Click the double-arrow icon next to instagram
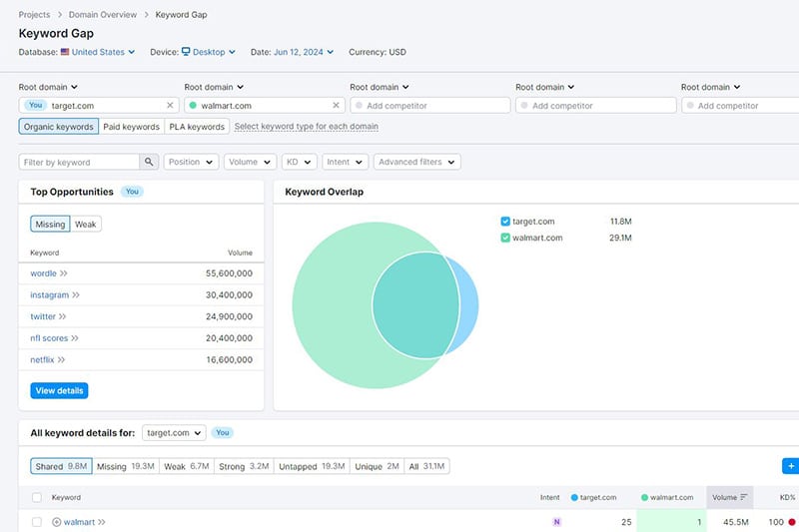 (76, 294)
